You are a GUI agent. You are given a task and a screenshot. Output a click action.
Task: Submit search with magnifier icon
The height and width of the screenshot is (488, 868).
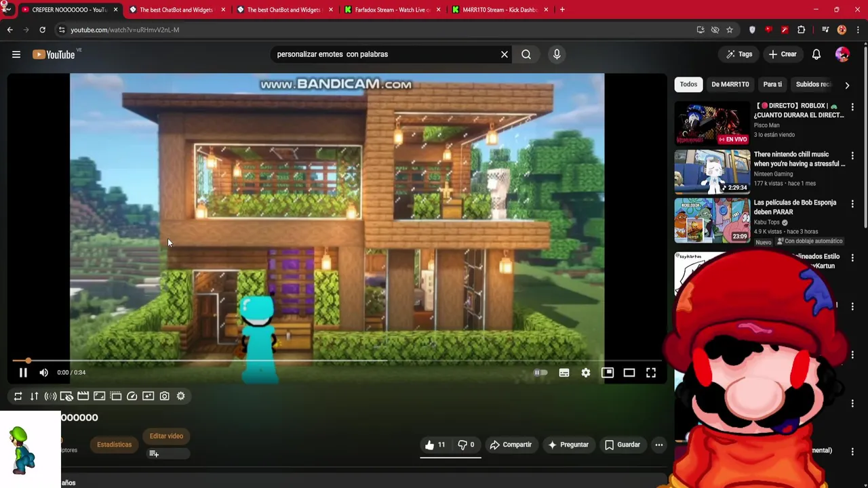(526, 54)
